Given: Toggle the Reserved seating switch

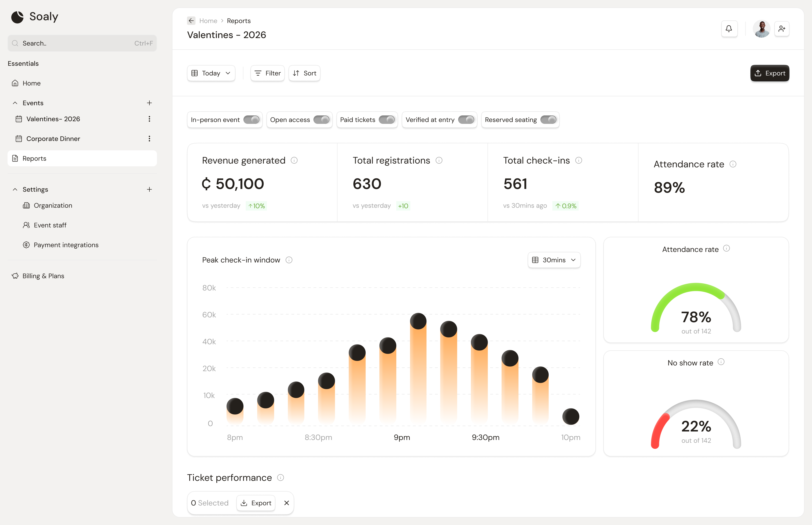Looking at the screenshot, I should [x=548, y=120].
